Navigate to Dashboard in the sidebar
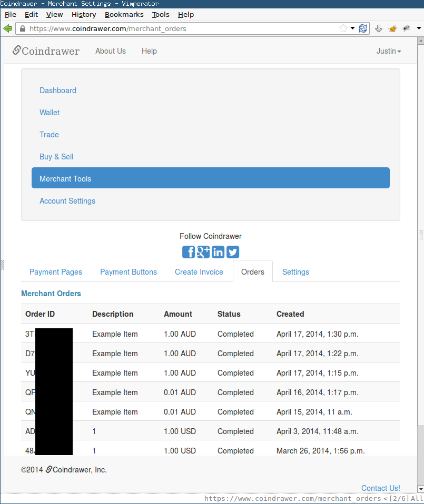Image resolution: width=424 pixels, height=504 pixels. tap(58, 90)
